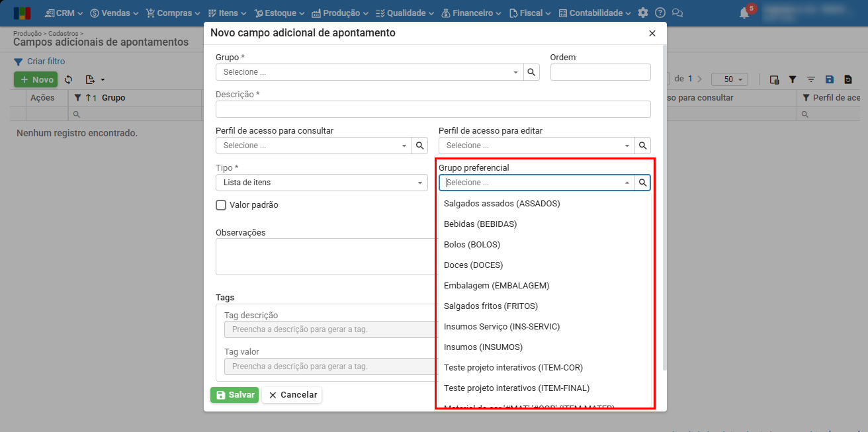Click the Descrição text field
868x432 pixels.
click(x=433, y=109)
